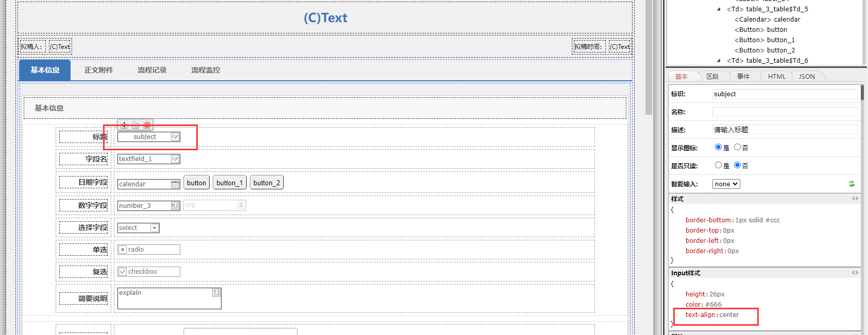The width and height of the screenshot is (868, 335).
Task: Click the code toggle icon in 样式 header
Action: pyautogui.click(x=855, y=199)
